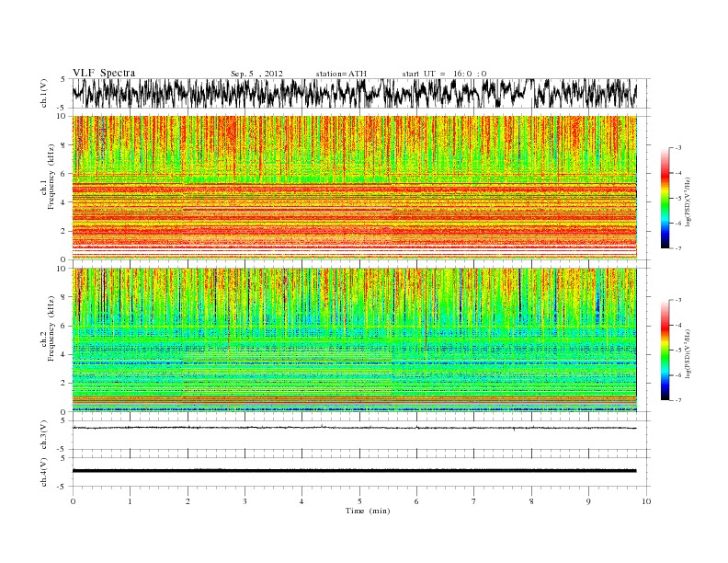This screenshot has height=563, width=728.
Task: Click the "-3" tick on ch.2 color bar
Action: tap(677, 300)
